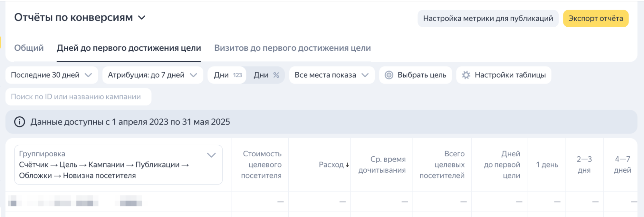This screenshot has width=644, height=217.
Task: Click the Экспорт отчёта button
Action: [x=595, y=18]
